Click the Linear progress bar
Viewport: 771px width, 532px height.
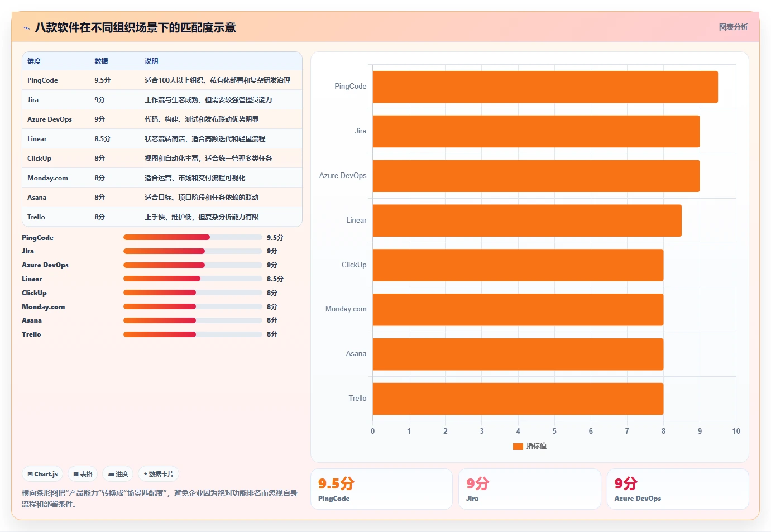point(193,279)
